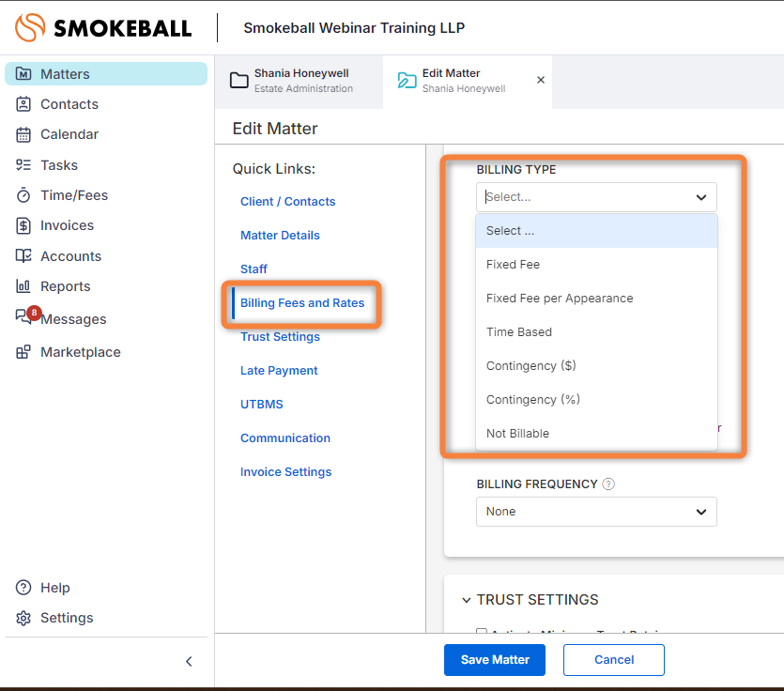Screen dimensions: 784x691
Task: Go to Tasks in the sidebar
Action: (59, 165)
